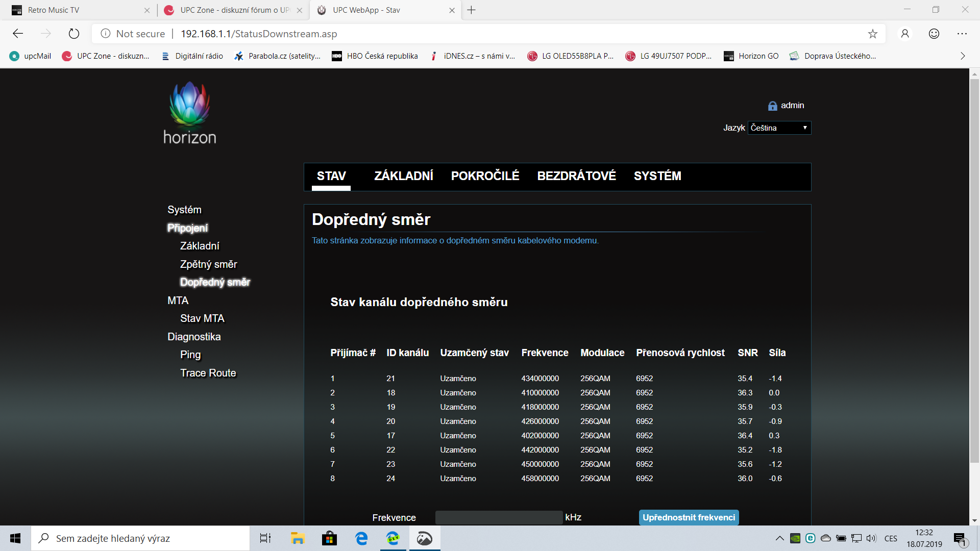Add page to favorites with star icon
The image size is (980, 551).
(x=873, y=34)
